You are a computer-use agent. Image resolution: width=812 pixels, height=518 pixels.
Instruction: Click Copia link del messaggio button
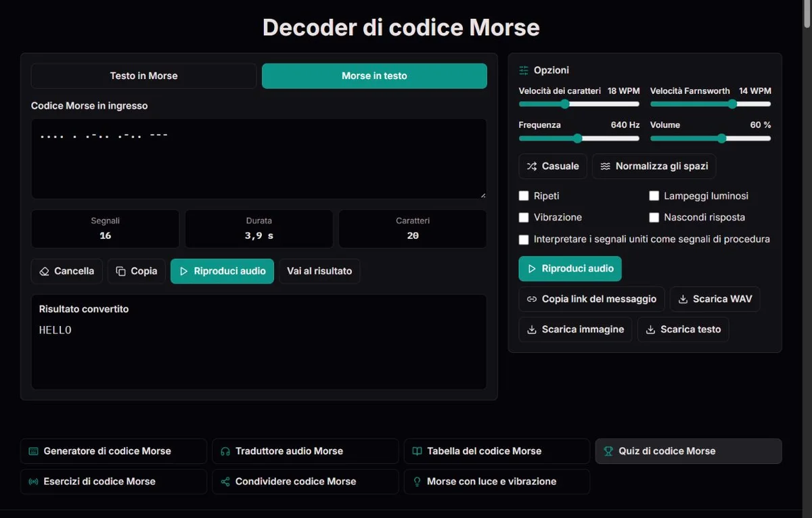(x=591, y=299)
